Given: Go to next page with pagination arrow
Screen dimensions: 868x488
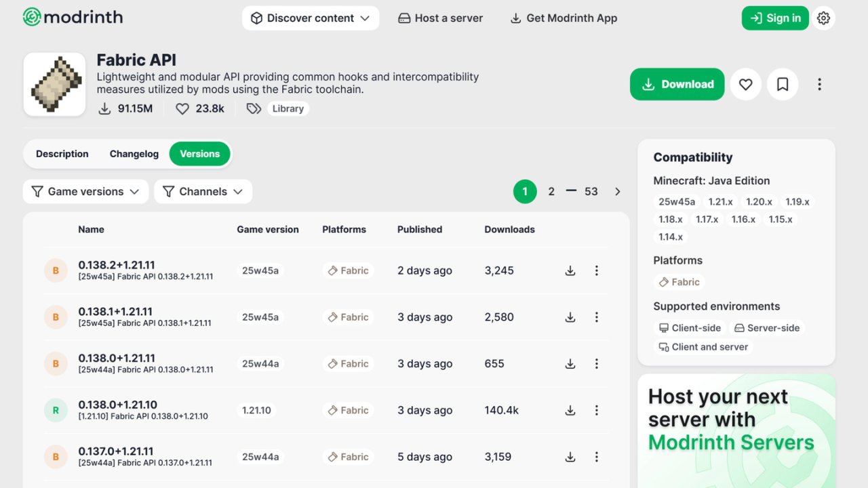Looking at the screenshot, I should click(x=617, y=192).
